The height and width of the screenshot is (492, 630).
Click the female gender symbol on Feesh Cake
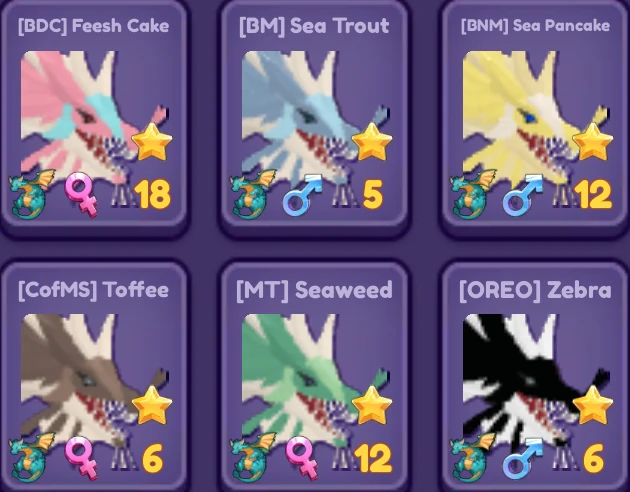[x=82, y=194]
